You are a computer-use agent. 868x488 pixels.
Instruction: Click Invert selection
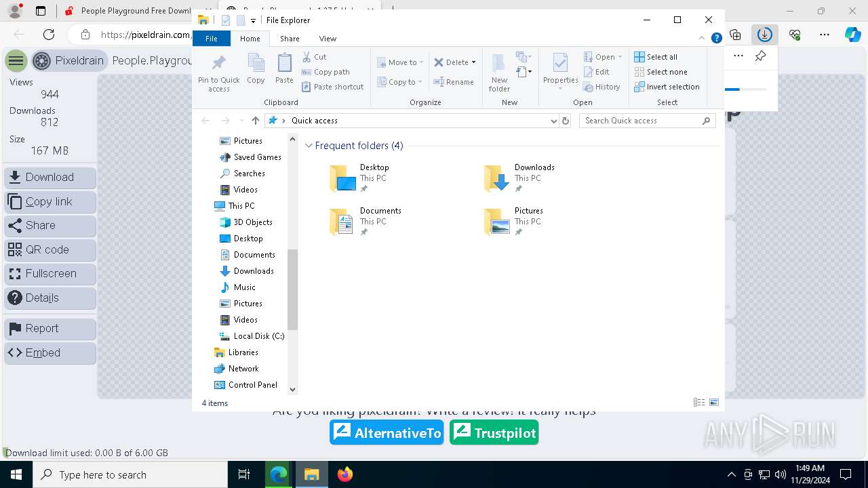(667, 87)
